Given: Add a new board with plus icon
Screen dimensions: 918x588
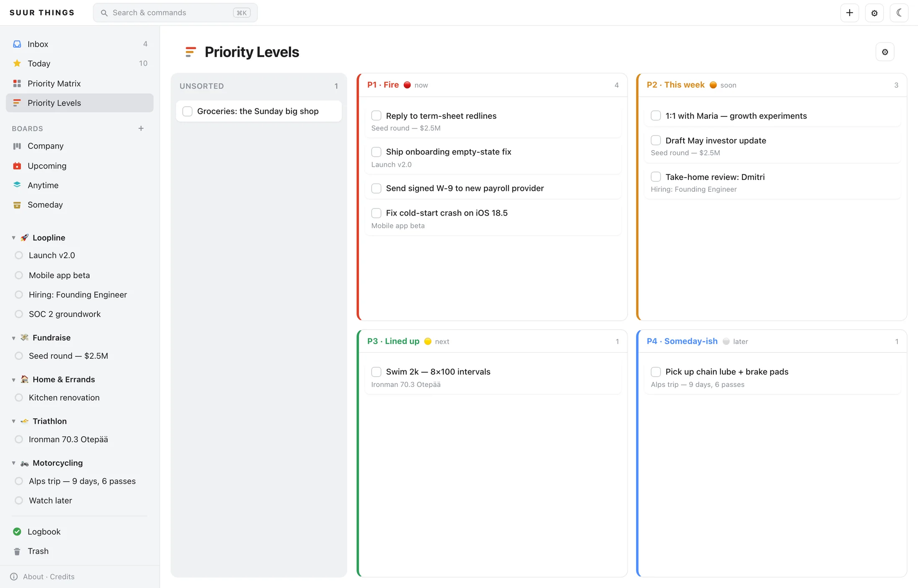Looking at the screenshot, I should (x=141, y=128).
